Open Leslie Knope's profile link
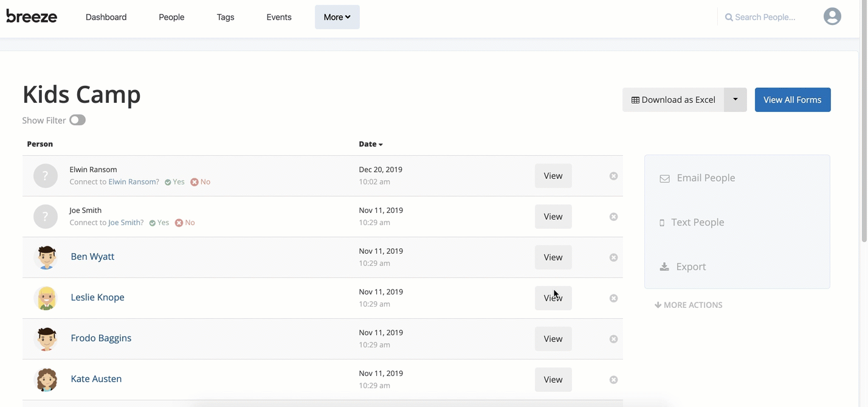Viewport: 868px width, 407px height. (x=97, y=297)
